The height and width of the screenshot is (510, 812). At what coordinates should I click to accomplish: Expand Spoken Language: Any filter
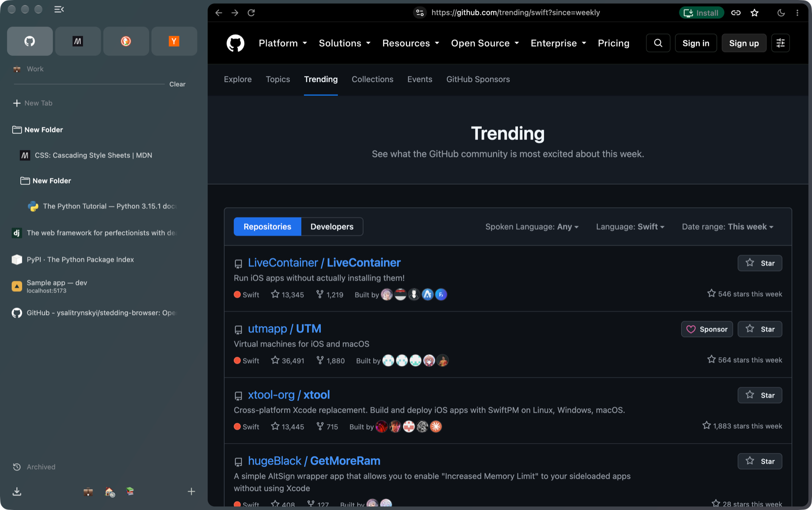click(x=532, y=227)
